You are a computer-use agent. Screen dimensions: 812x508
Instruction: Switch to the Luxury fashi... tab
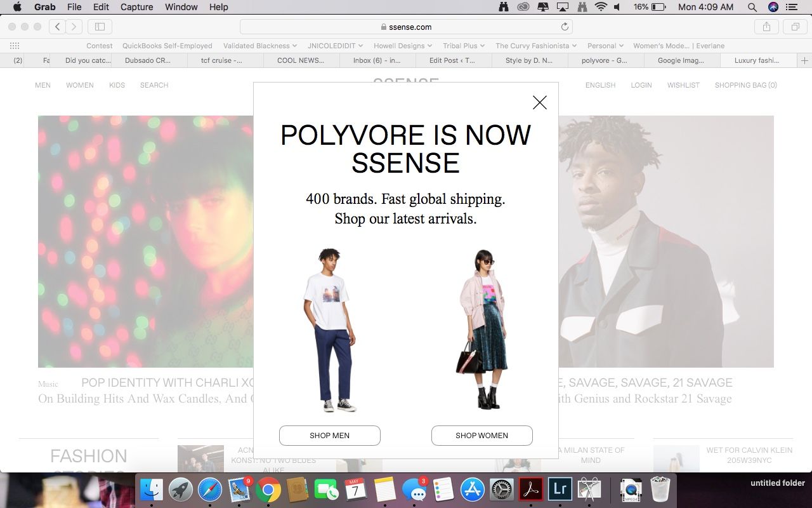click(x=758, y=60)
